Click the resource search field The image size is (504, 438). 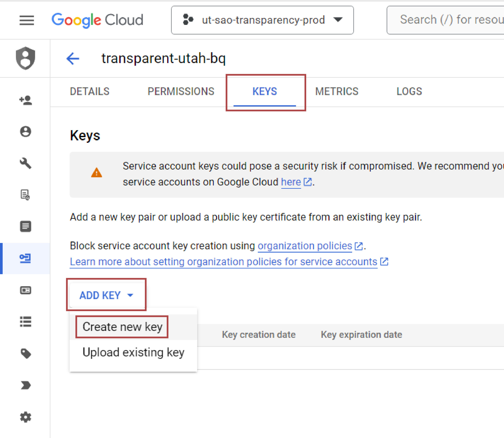tap(450, 20)
